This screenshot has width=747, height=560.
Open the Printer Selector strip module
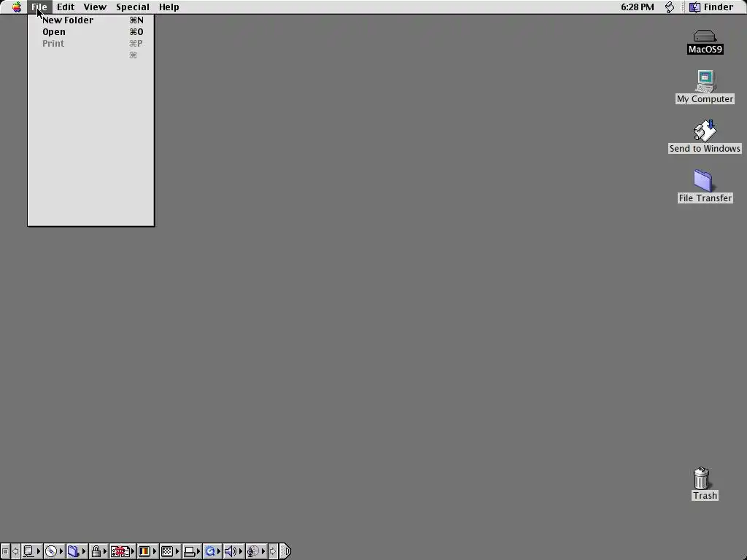pos(192,551)
